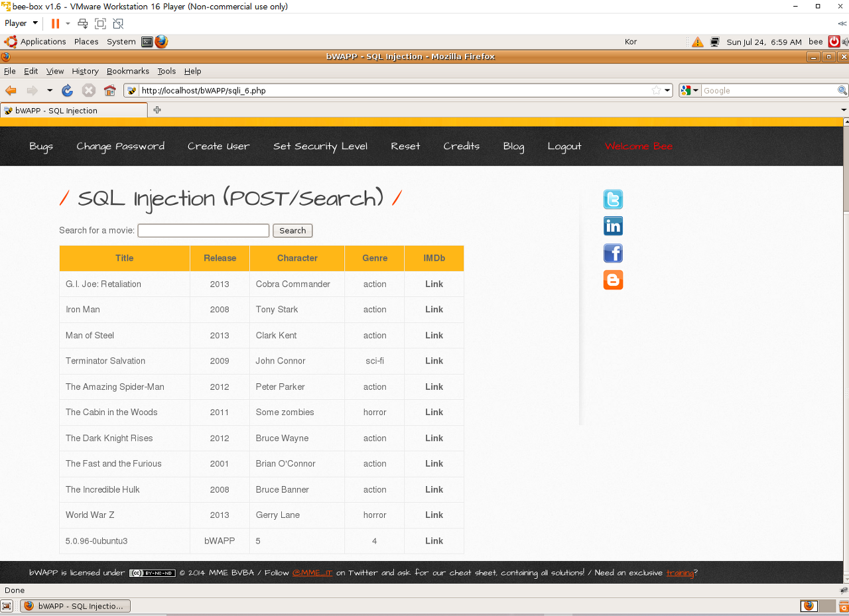Go to Change Password page

pyautogui.click(x=120, y=147)
